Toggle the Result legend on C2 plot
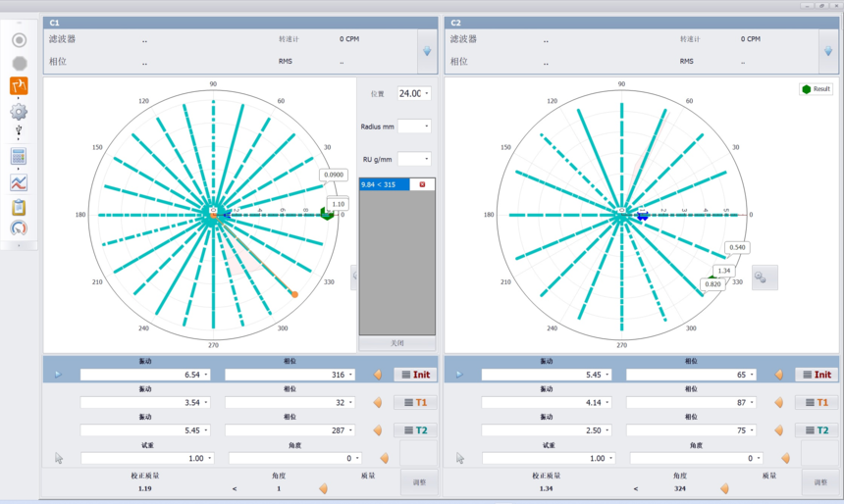The image size is (844, 504). (x=816, y=89)
